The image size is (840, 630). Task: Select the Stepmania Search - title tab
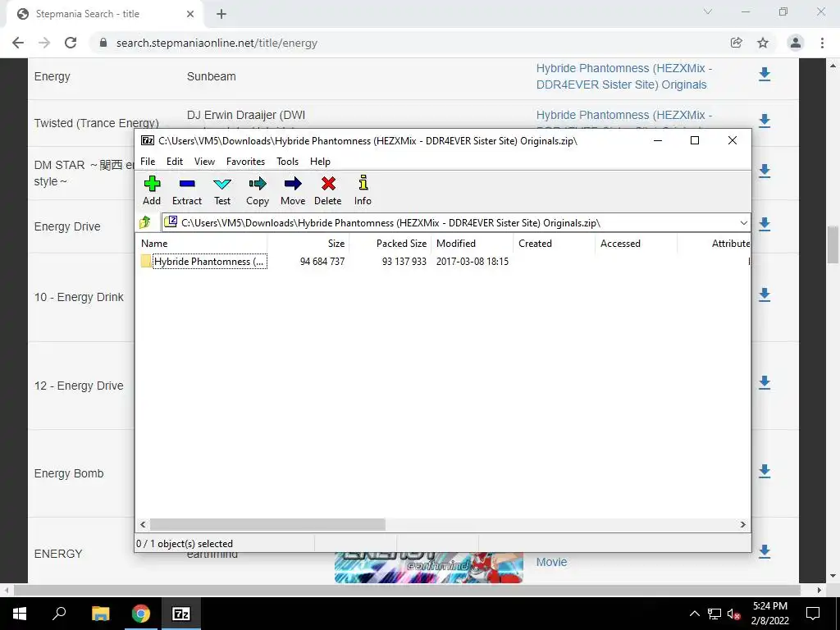point(104,15)
